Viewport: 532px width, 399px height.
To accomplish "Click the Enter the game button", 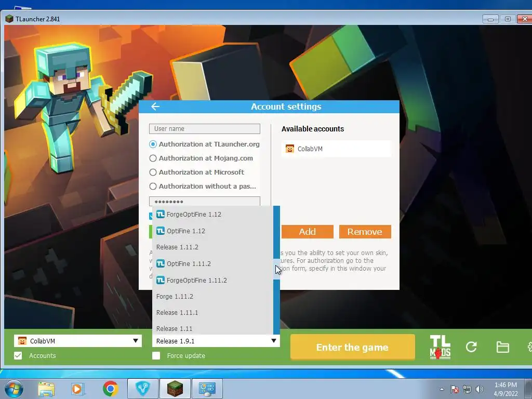I will click(x=353, y=347).
